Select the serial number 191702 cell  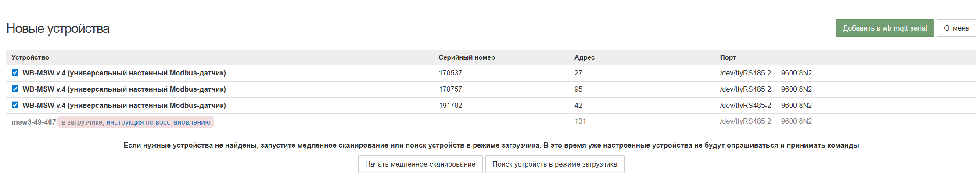pos(450,105)
